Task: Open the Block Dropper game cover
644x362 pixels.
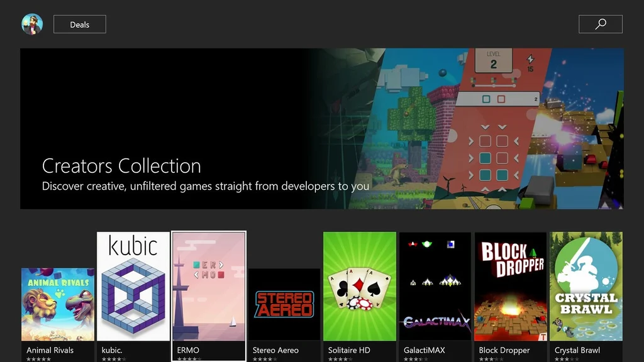Action: click(511, 286)
